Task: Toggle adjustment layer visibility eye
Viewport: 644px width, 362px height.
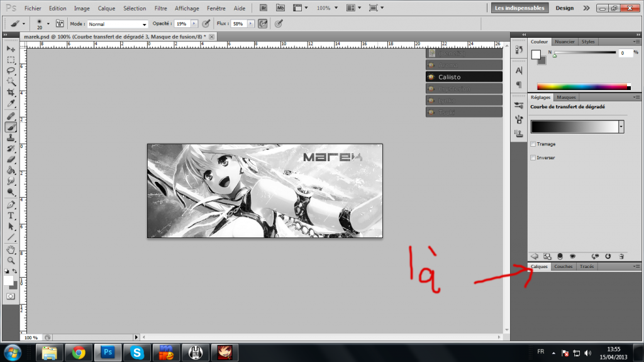Action: [572, 256]
